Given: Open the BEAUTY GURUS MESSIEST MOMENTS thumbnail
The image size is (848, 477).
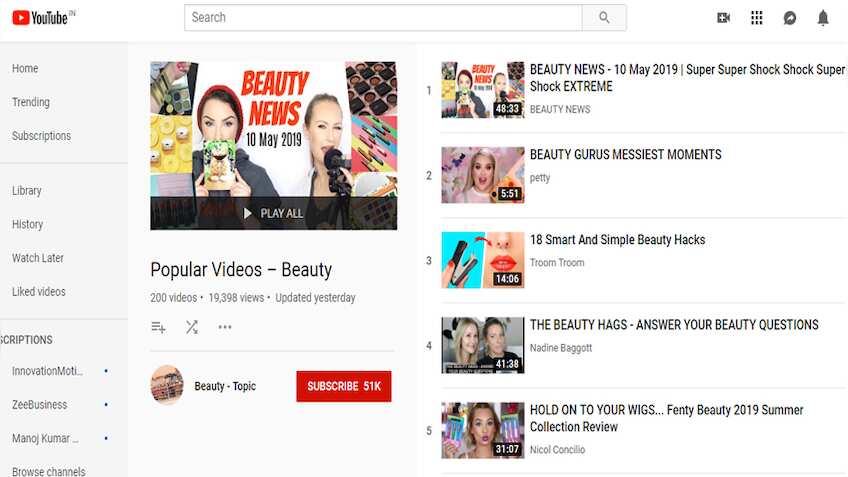Looking at the screenshot, I should click(x=483, y=175).
